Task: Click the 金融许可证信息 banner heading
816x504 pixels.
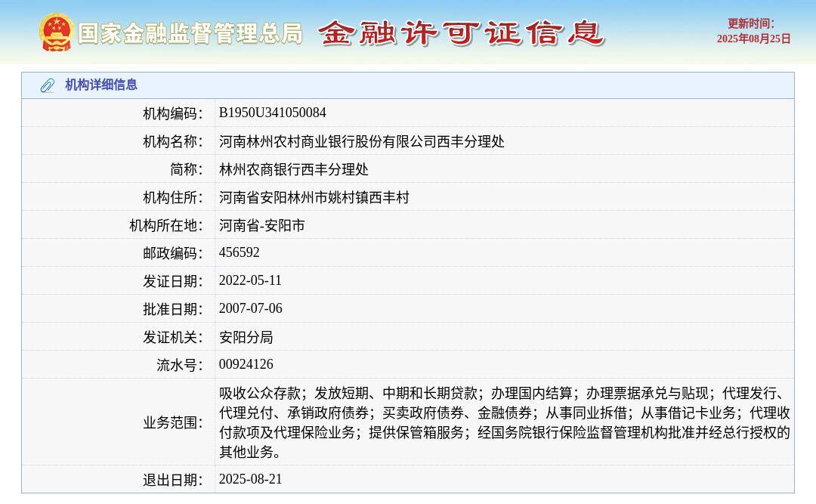Action: coord(461,32)
